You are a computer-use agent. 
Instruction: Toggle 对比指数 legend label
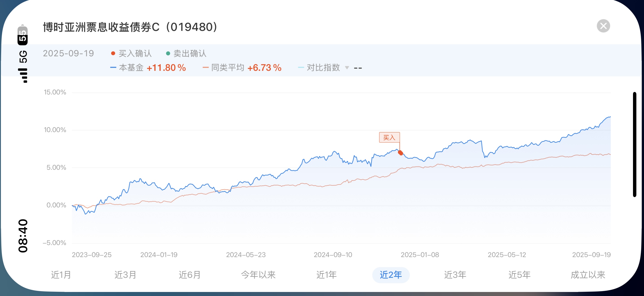323,68
